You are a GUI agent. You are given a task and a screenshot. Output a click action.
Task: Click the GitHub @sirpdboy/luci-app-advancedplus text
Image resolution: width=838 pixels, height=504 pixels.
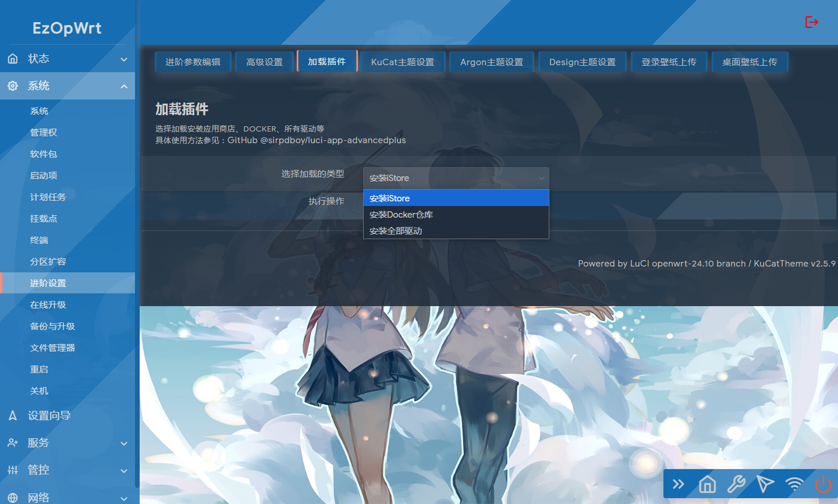(317, 140)
